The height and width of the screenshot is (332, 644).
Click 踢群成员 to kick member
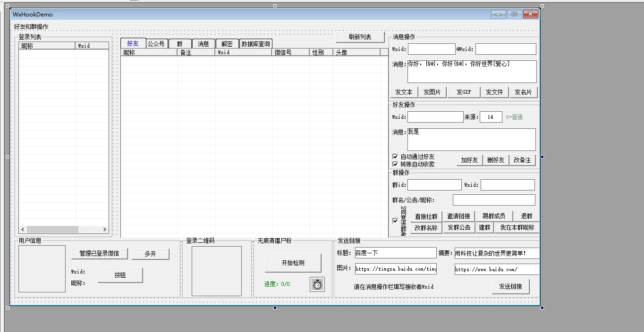coord(493,216)
